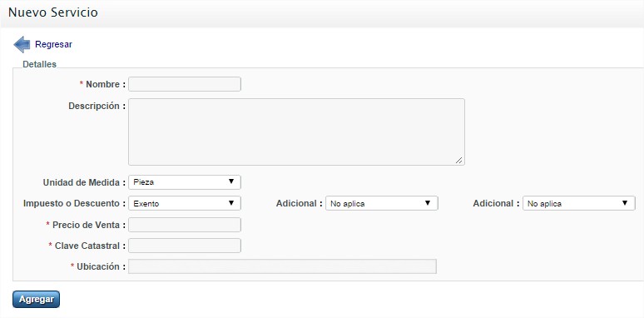Focus the Precio de Venta field
Viewport: 644px width, 318px height.
point(185,225)
